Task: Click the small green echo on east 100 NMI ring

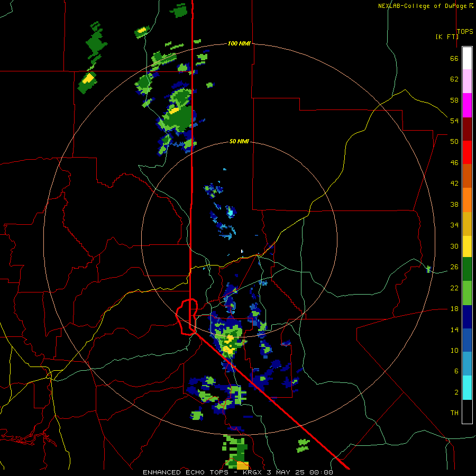Action: [x=428, y=269]
